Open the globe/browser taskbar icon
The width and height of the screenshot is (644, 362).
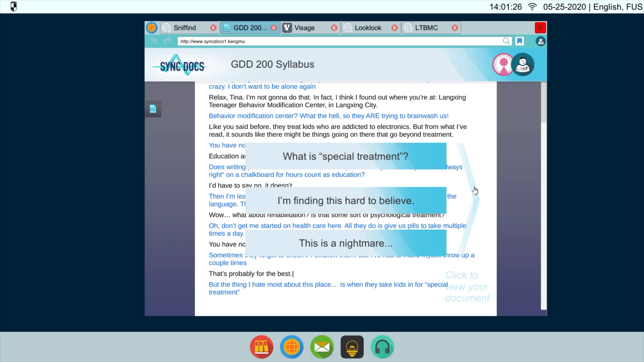[x=291, y=347]
